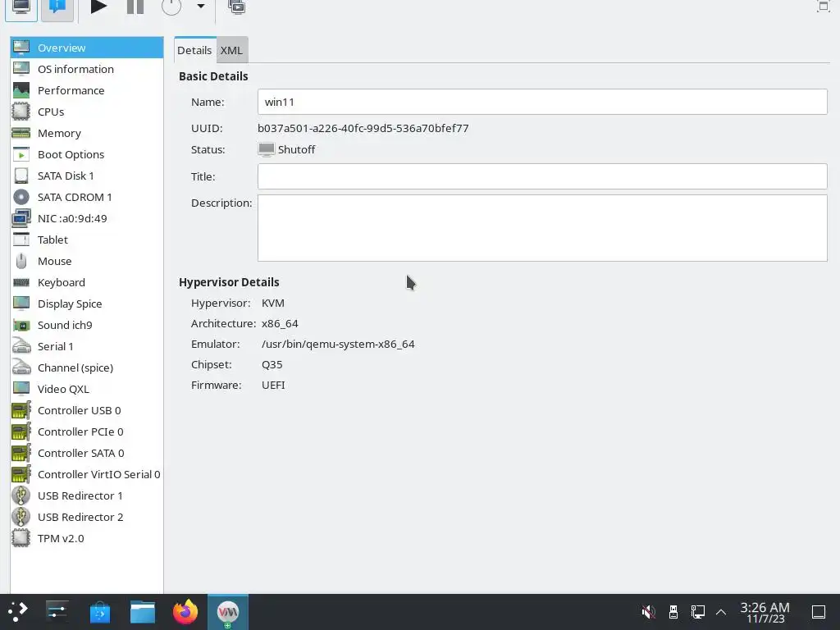Show the graphical console view
Image resolution: width=840 pixels, height=630 pixels.
21,7
